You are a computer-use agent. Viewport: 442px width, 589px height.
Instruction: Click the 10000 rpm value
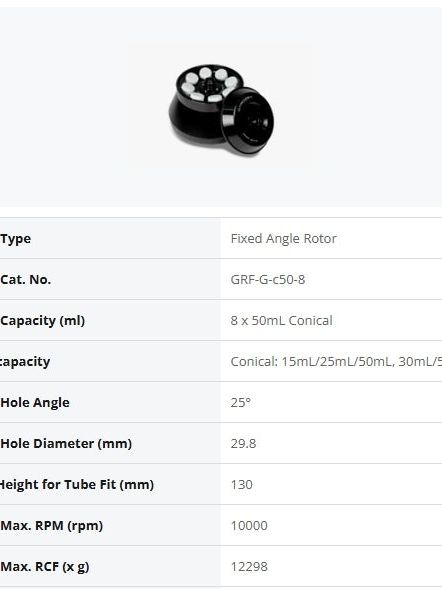pos(249,525)
